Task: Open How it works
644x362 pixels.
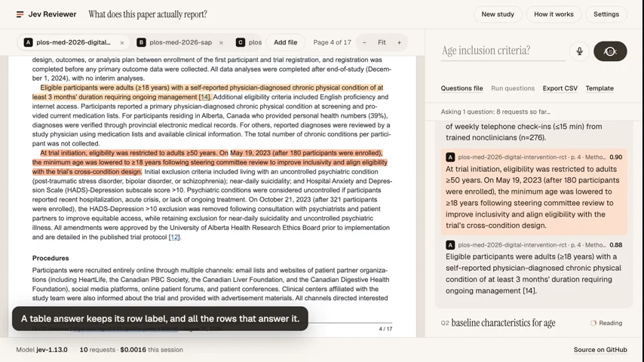Action: click(554, 14)
